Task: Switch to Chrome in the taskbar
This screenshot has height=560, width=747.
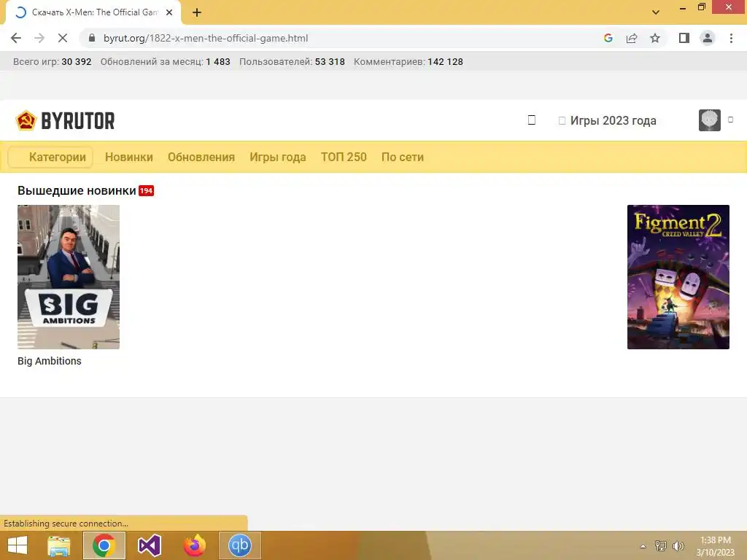Action: pyautogui.click(x=104, y=545)
